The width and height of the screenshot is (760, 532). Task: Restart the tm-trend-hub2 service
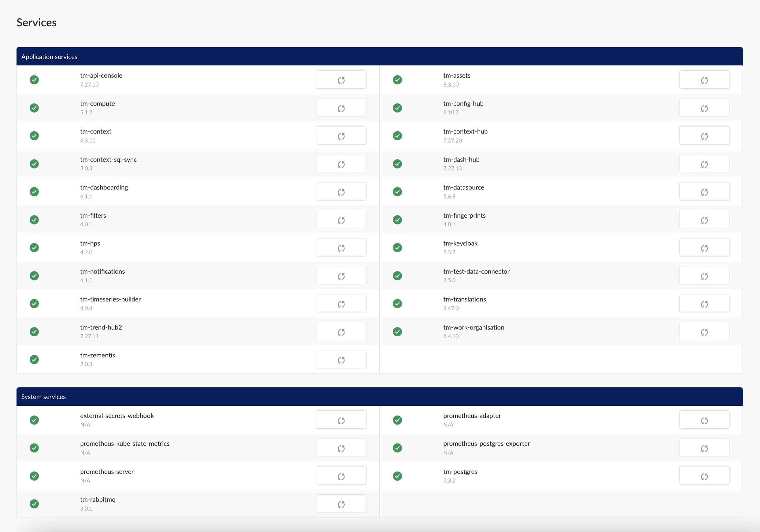[x=341, y=331]
